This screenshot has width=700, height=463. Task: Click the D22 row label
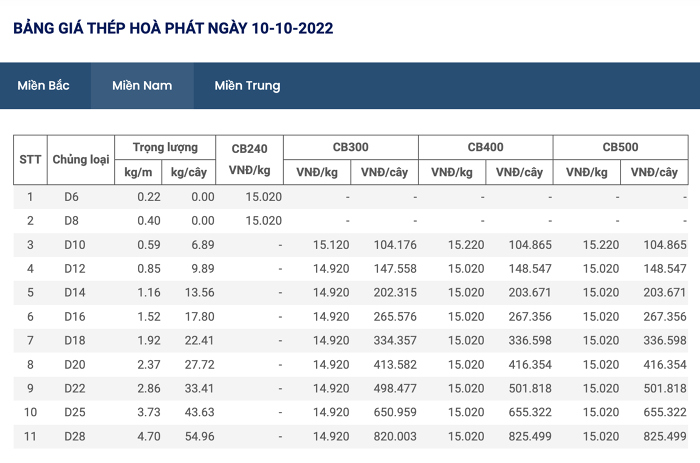75,388
